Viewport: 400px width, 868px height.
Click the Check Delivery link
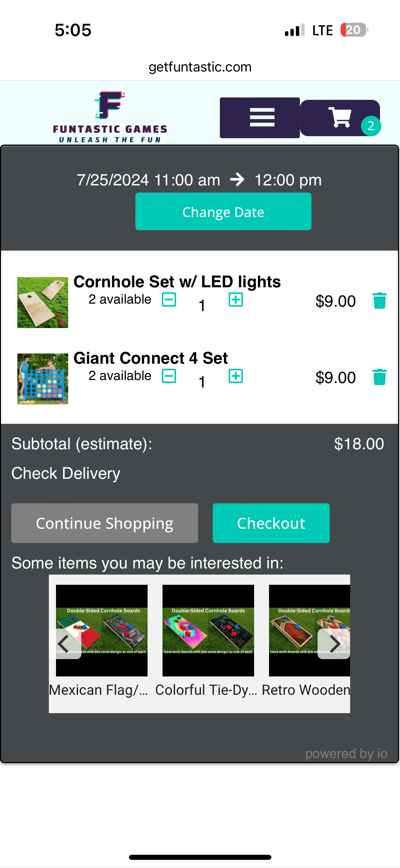coord(66,473)
